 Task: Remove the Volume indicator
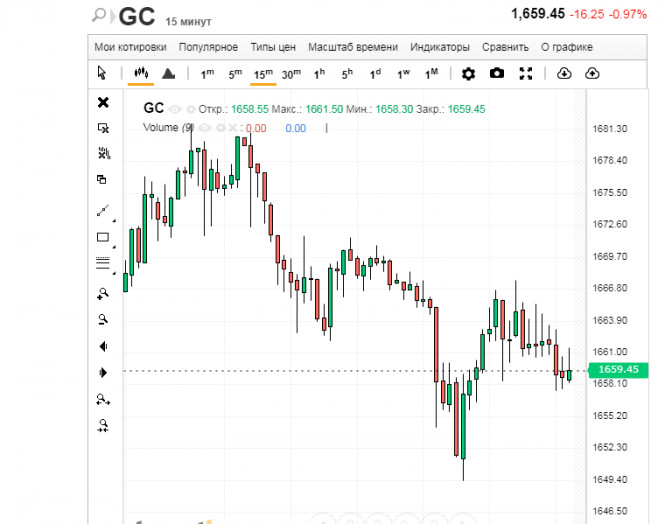tap(232, 128)
